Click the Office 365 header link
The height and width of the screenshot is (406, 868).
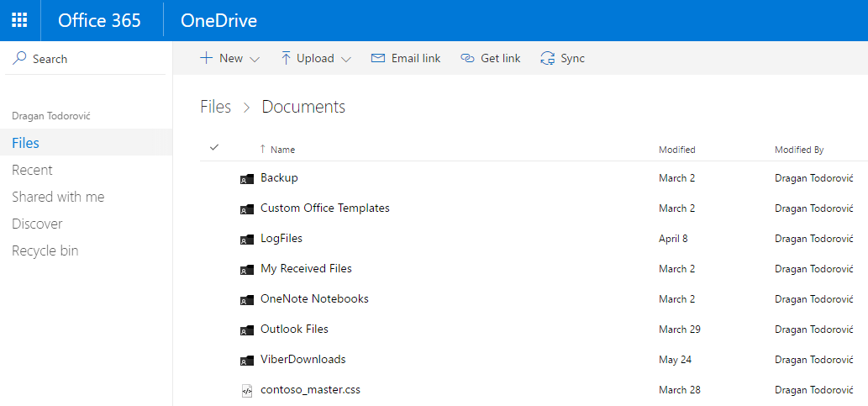pos(100,20)
